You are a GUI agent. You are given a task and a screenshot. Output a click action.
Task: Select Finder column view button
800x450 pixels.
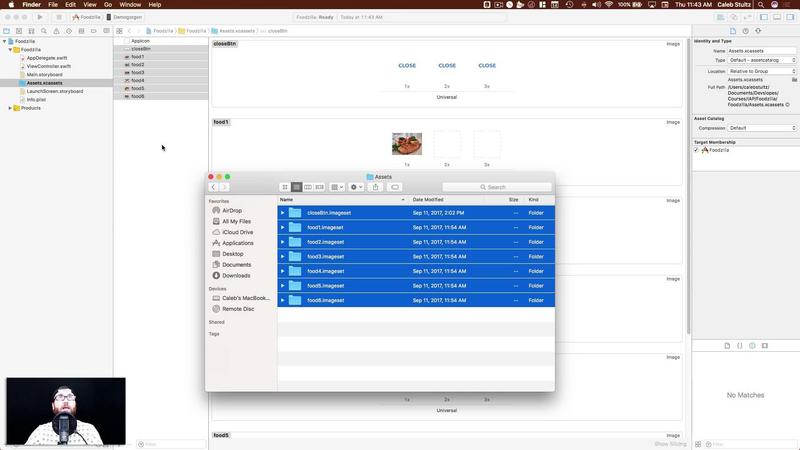308,187
